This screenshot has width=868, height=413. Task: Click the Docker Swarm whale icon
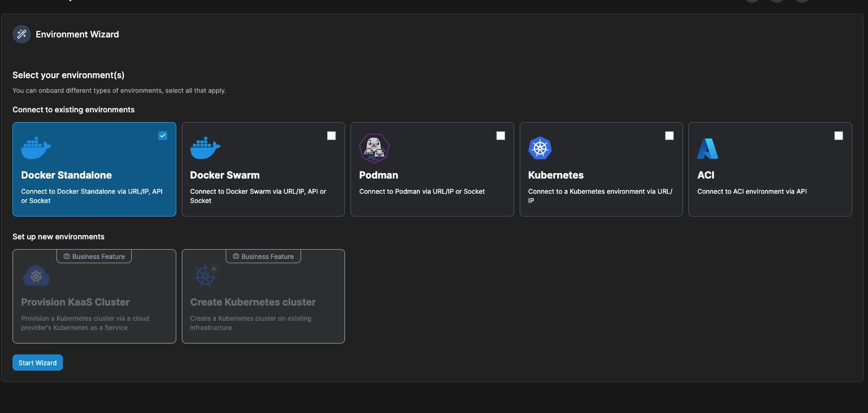[205, 148]
